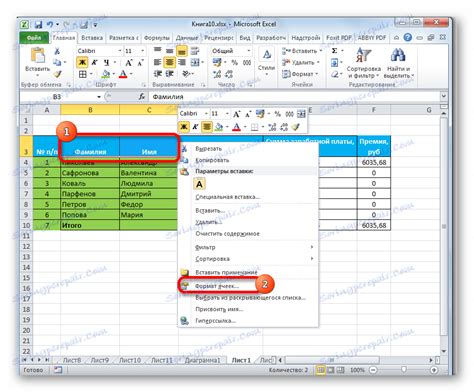Open the Файл tab
Screen dimensions: 474x392
pos(34,38)
